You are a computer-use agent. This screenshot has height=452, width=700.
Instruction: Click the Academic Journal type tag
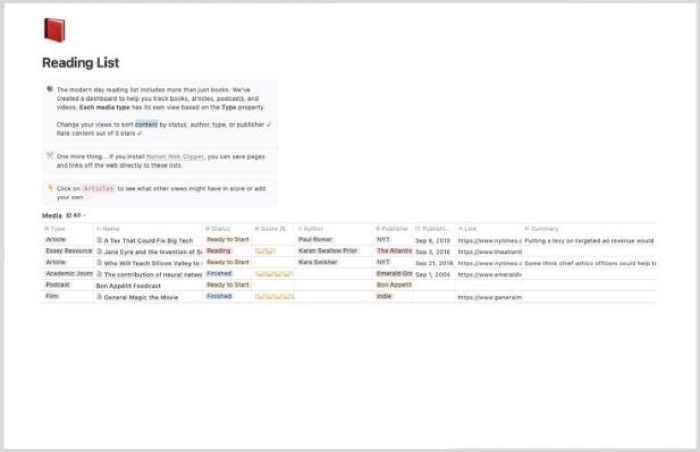tap(69, 273)
